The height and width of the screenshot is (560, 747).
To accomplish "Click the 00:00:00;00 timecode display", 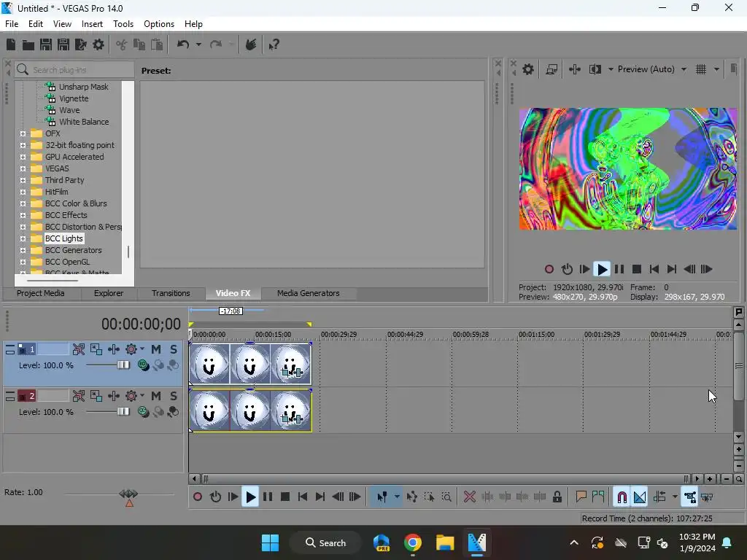I will [x=141, y=324].
